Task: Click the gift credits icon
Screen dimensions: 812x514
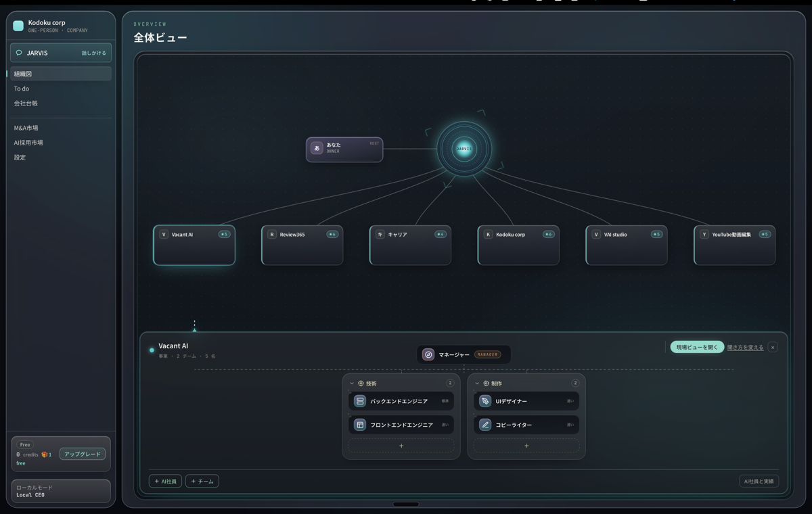Action: (45, 454)
